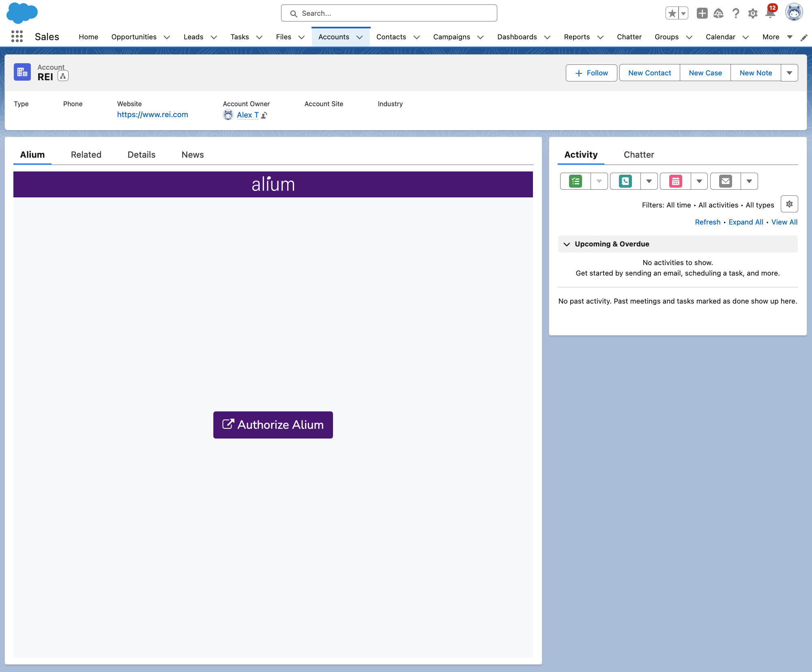Click the New Event calendar icon
The height and width of the screenshot is (672, 812).
click(x=676, y=181)
